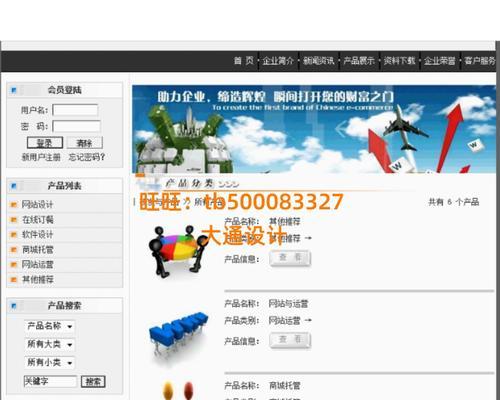Select 网站设计 in product list
500x400 pixels.
[37, 204]
